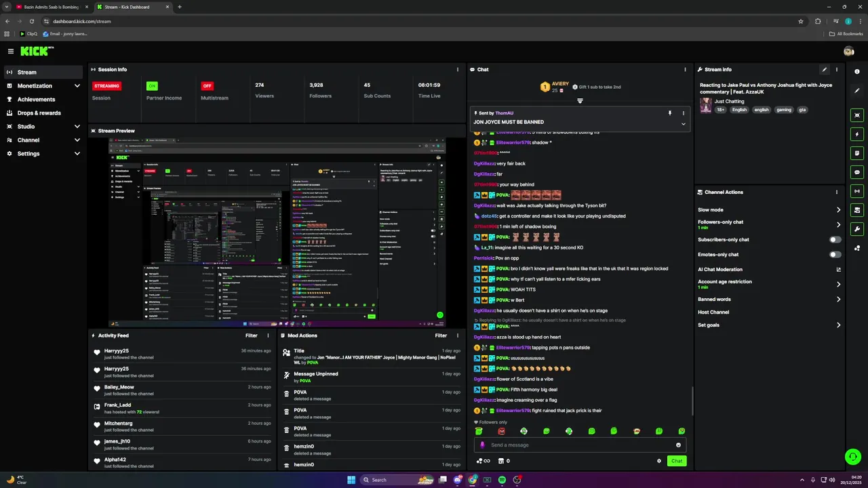Click the shop icon with 0 below chat
868x488 pixels.
tap(504, 461)
